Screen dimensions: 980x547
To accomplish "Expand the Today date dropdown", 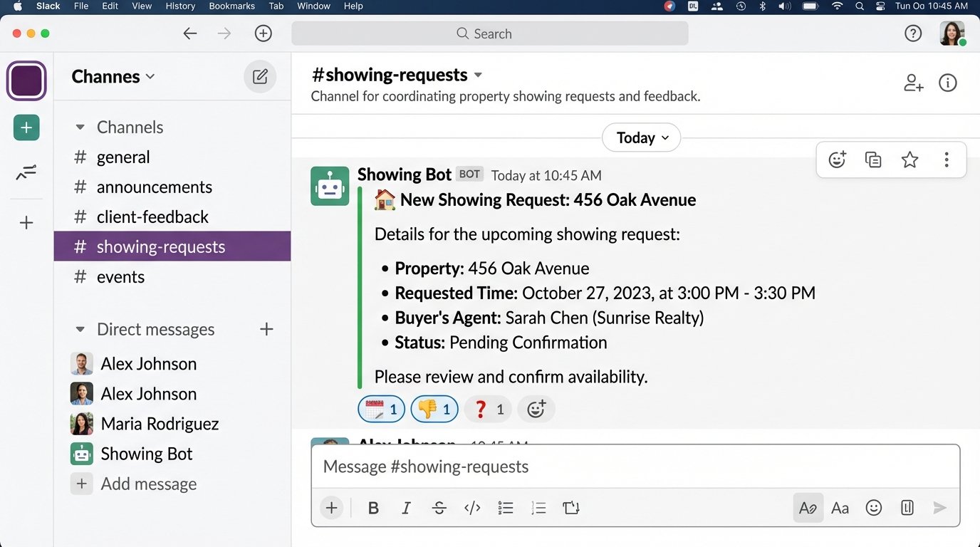I will tap(640, 137).
